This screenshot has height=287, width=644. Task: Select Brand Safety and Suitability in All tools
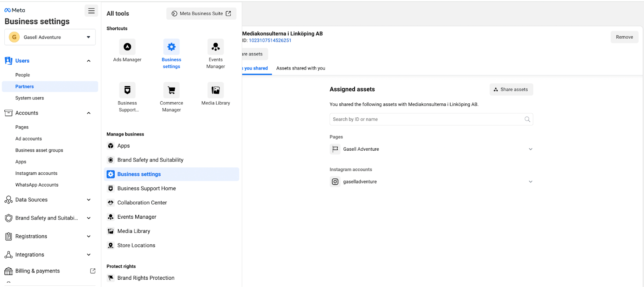tap(171, 160)
